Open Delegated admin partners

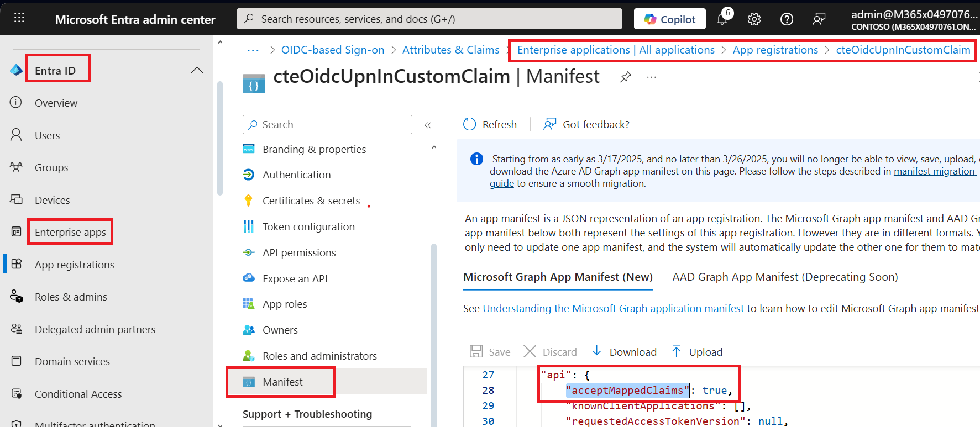[95, 329]
